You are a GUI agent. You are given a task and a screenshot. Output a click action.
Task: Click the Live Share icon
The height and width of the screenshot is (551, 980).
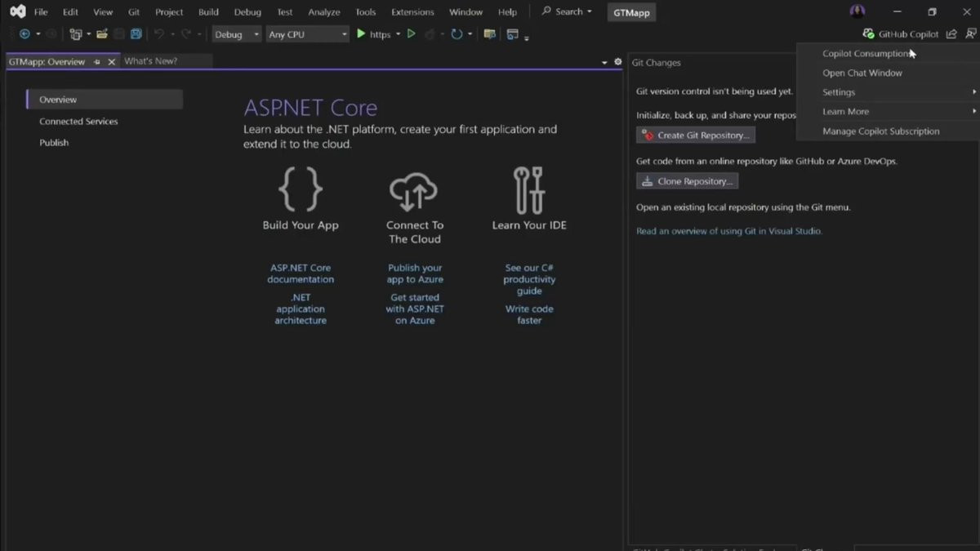[951, 34]
